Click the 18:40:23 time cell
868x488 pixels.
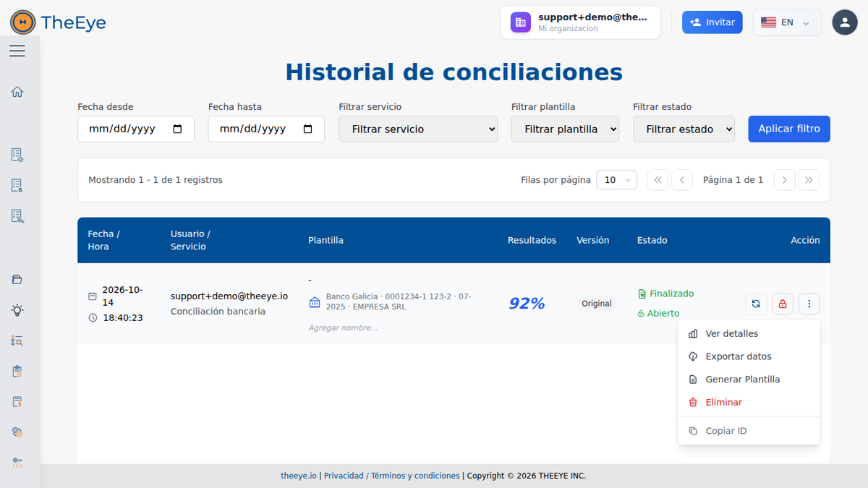click(x=123, y=317)
